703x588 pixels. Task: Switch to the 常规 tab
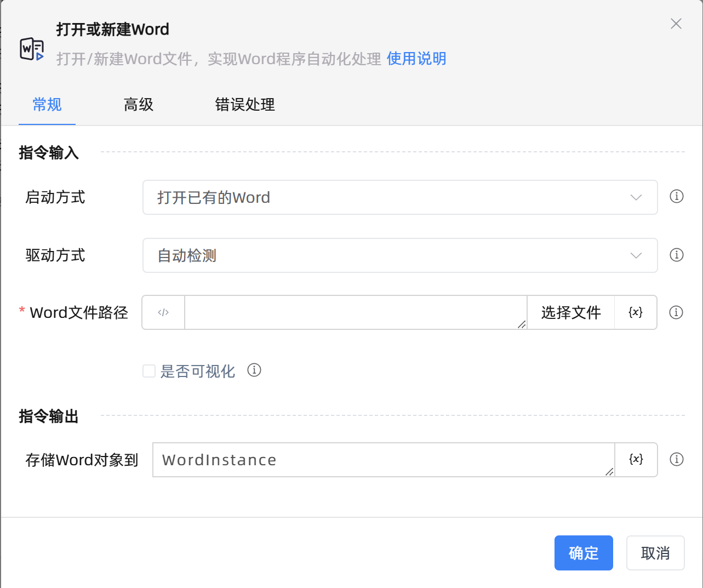(x=47, y=104)
